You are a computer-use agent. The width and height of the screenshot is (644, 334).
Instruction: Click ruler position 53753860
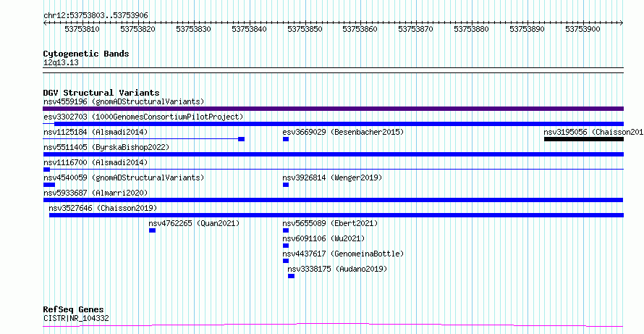point(360,29)
